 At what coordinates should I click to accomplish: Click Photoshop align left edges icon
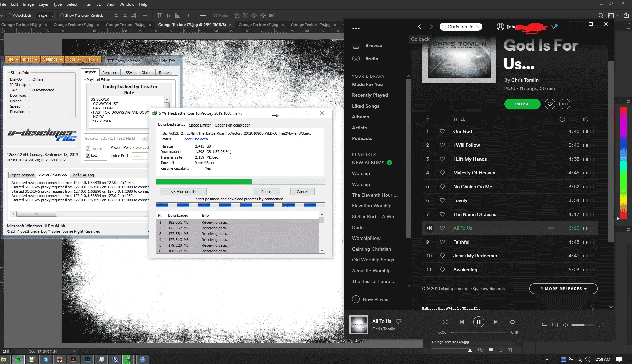pos(116,15)
